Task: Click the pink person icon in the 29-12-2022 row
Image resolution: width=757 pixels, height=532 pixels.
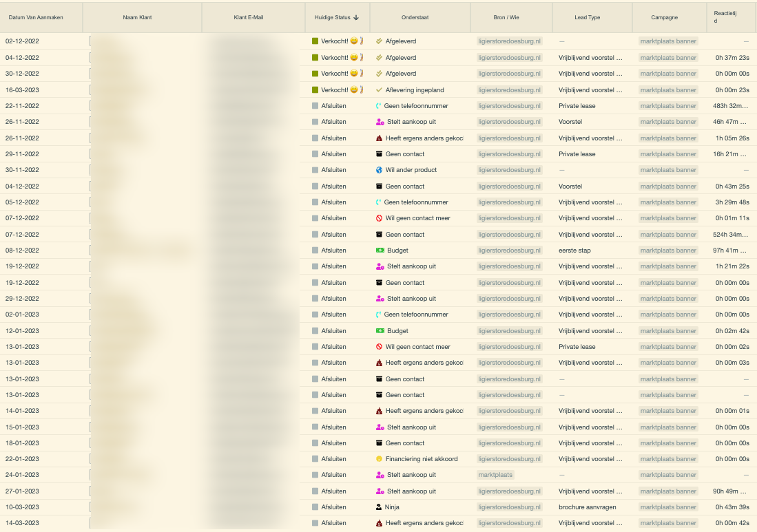Action: [x=380, y=299]
